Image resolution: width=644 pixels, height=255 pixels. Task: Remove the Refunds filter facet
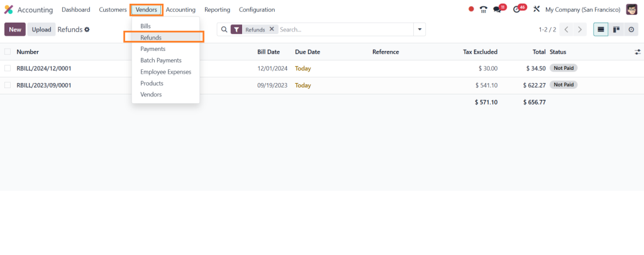coord(272,29)
